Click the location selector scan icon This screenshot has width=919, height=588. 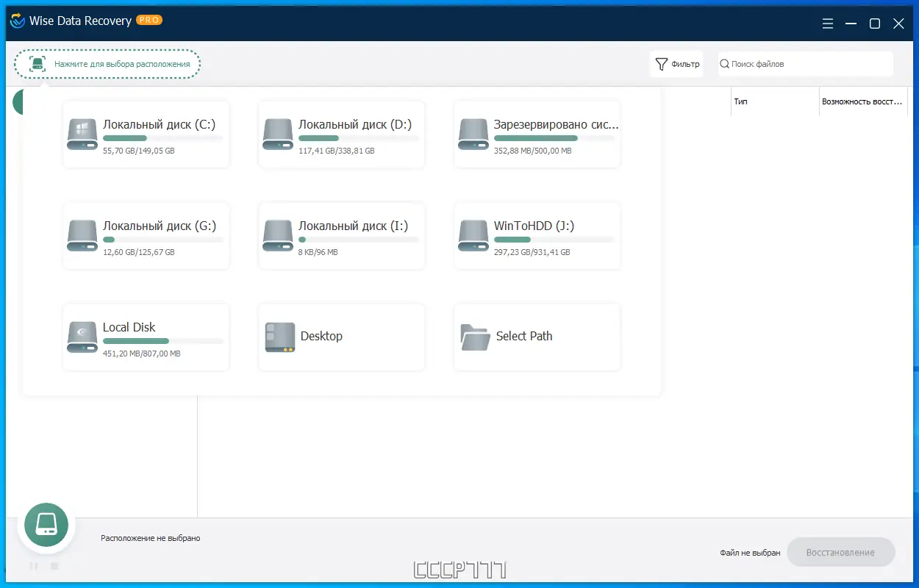(37, 64)
